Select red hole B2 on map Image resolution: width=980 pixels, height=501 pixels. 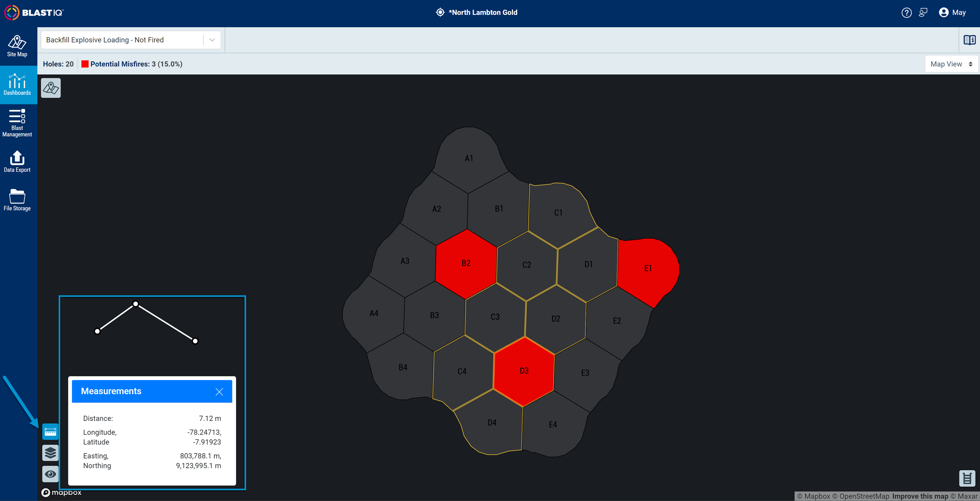coord(466,263)
